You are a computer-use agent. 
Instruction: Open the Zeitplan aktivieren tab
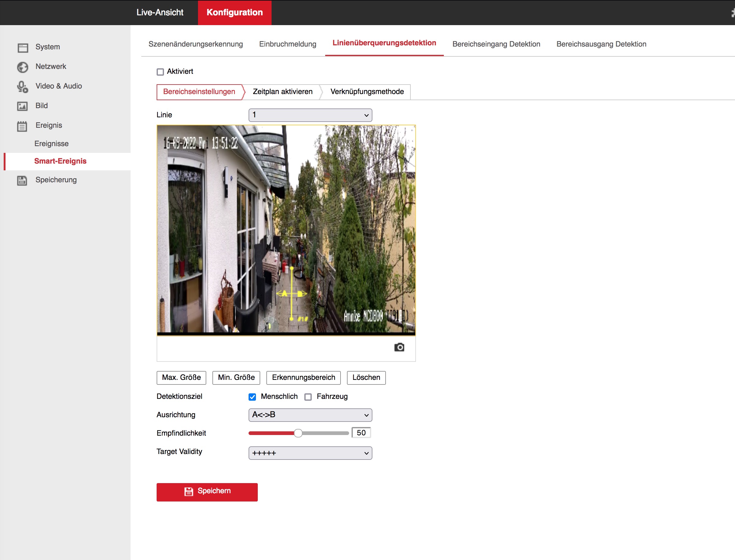(x=283, y=92)
